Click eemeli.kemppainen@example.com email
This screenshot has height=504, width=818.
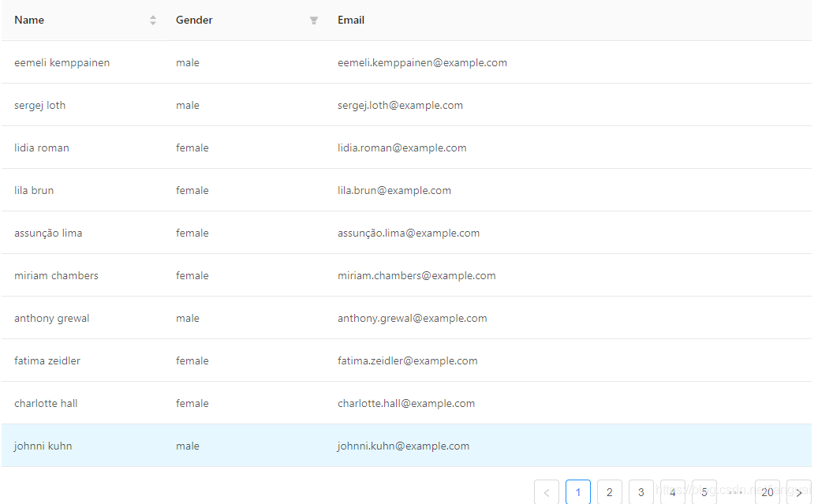pyautogui.click(x=422, y=62)
